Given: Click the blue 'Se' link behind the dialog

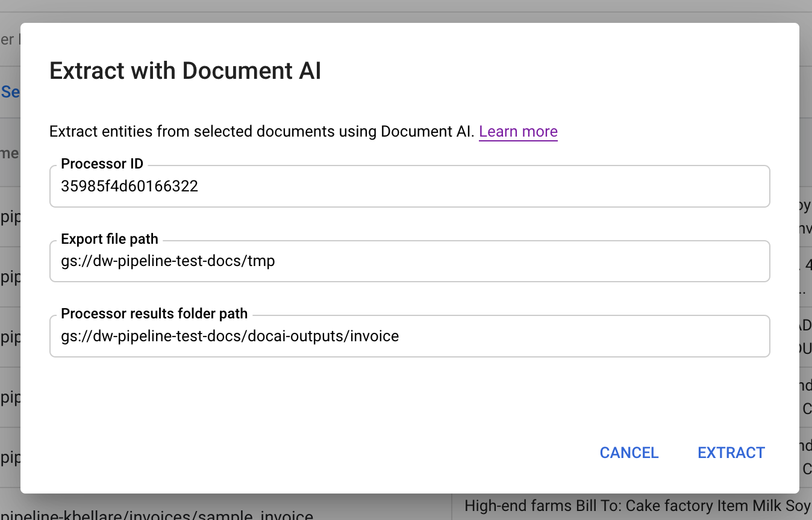Looking at the screenshot, I should click(10, 91).
